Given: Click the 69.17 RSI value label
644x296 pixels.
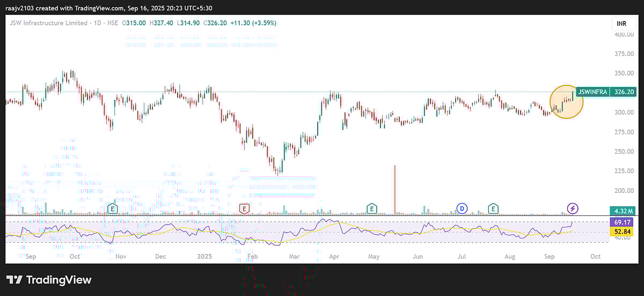Looking at the screenshot, I should [x=623, y=222].
